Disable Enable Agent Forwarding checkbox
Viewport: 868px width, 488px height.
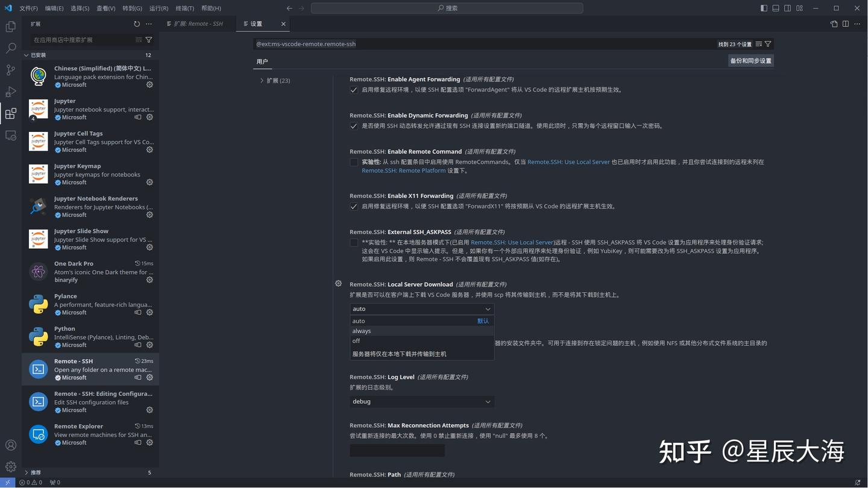354,90
